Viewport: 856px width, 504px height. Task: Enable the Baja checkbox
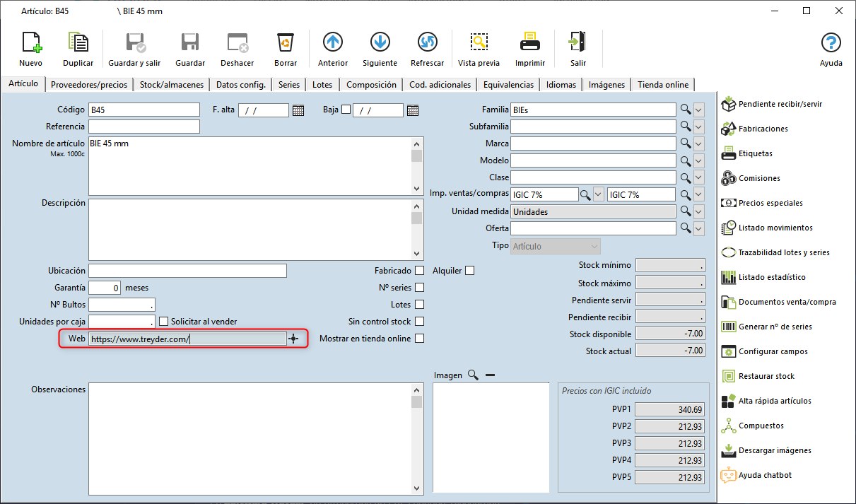(x=346, y=110)
